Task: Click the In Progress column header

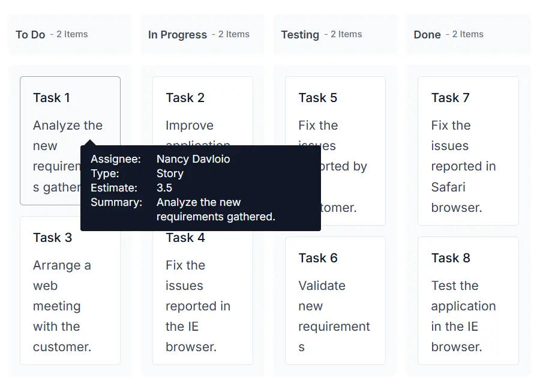Action: tap(203, 34)
